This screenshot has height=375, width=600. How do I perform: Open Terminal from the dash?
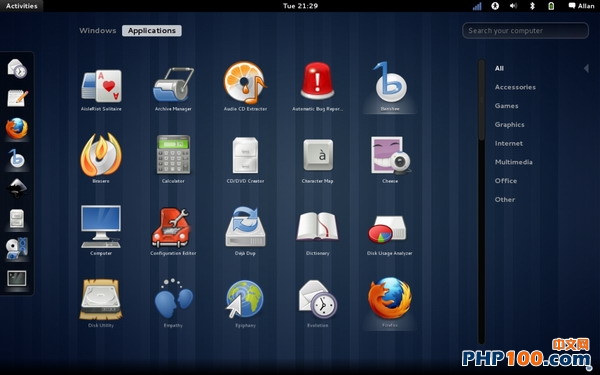tap(17, 278)
